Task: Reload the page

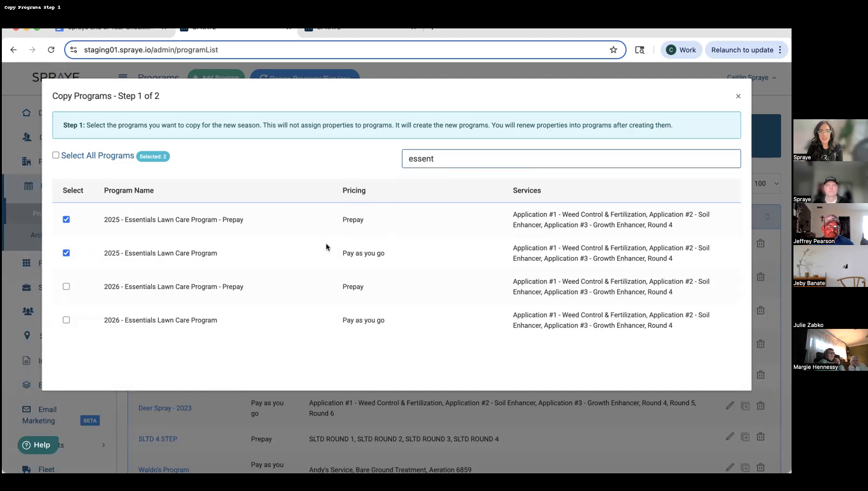Action: click(x=51, y=50)
